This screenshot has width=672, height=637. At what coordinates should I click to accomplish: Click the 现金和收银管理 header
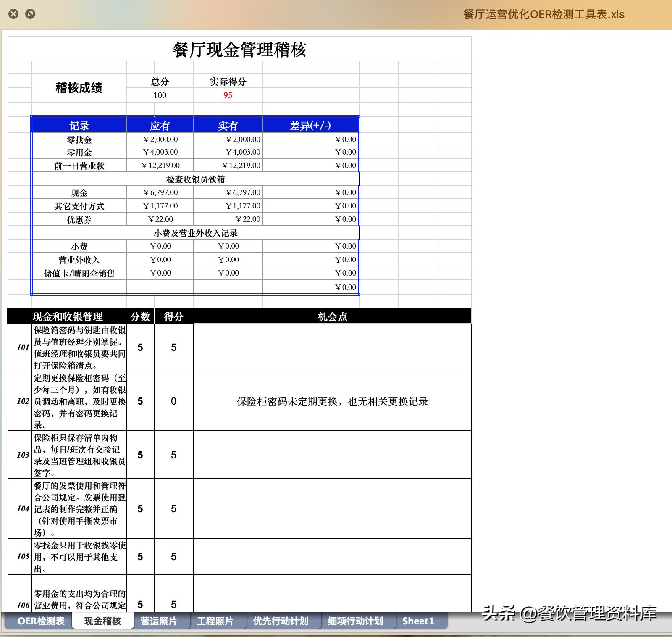(68, 316)
